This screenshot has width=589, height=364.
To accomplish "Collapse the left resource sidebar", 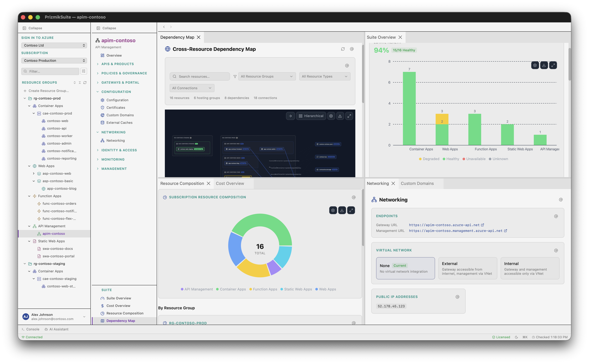I will tap(32, 28).
